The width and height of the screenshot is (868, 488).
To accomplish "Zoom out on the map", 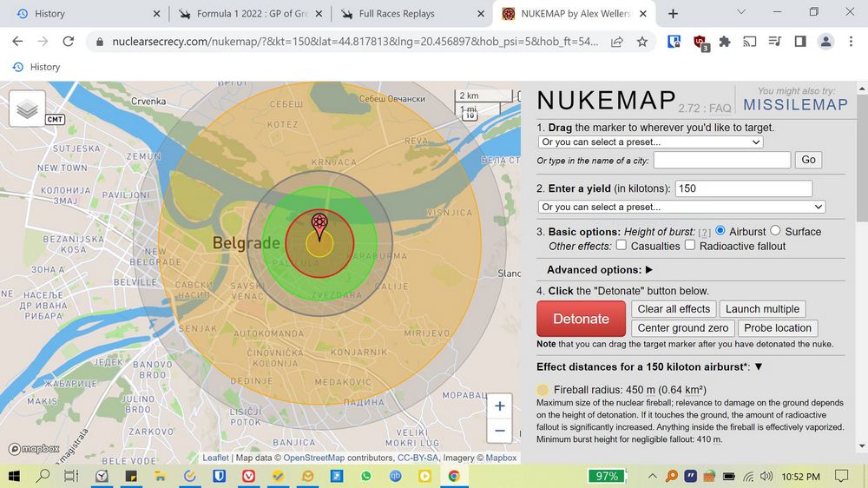I will (x=500, y=431).
